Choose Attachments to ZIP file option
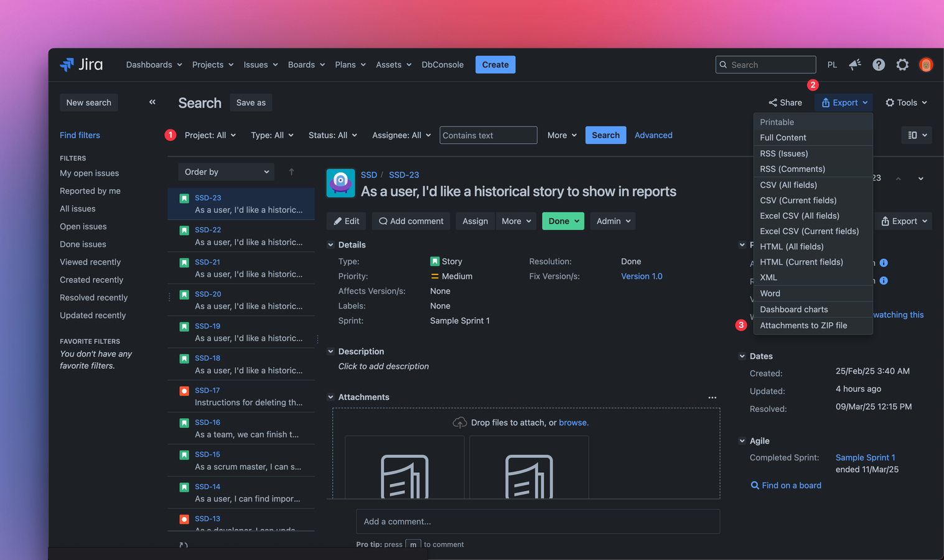 tap(813, 325)
